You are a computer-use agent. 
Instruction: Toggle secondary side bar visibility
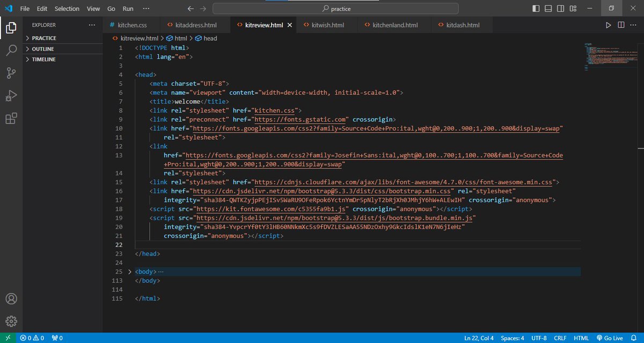pos(560,9)
